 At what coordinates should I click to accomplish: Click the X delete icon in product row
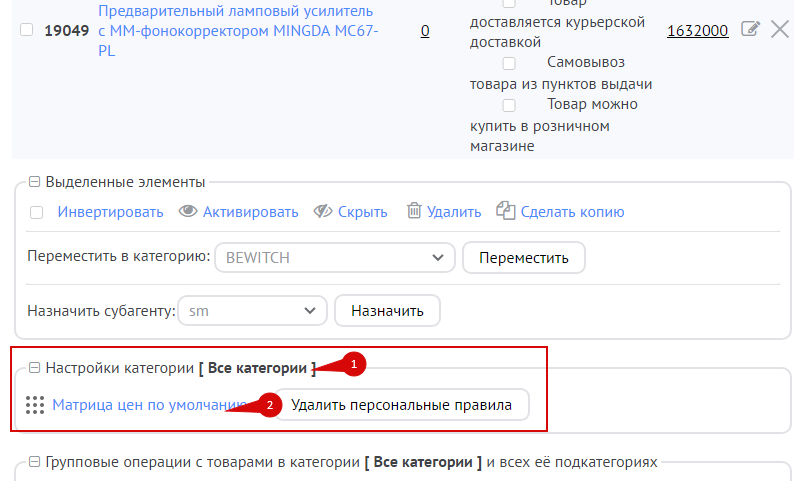780,30
